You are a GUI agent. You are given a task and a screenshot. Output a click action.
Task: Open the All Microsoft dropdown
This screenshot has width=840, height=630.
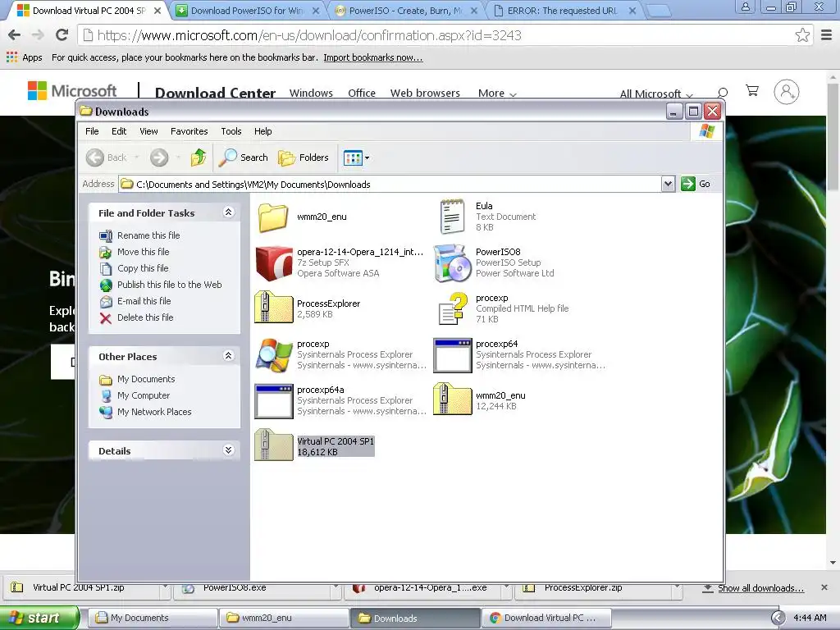coord(656,94)
